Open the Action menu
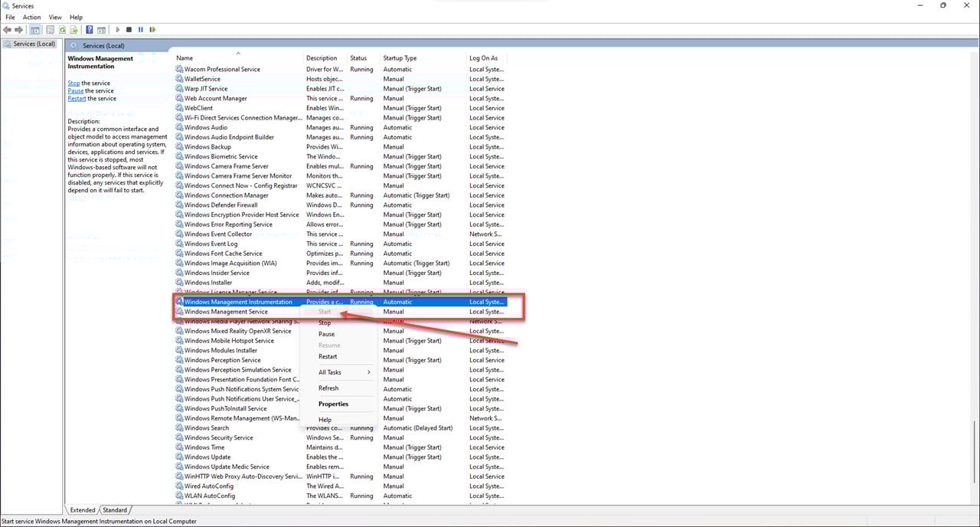This screenshot has height=527, width=980. [x=31, y=17]
